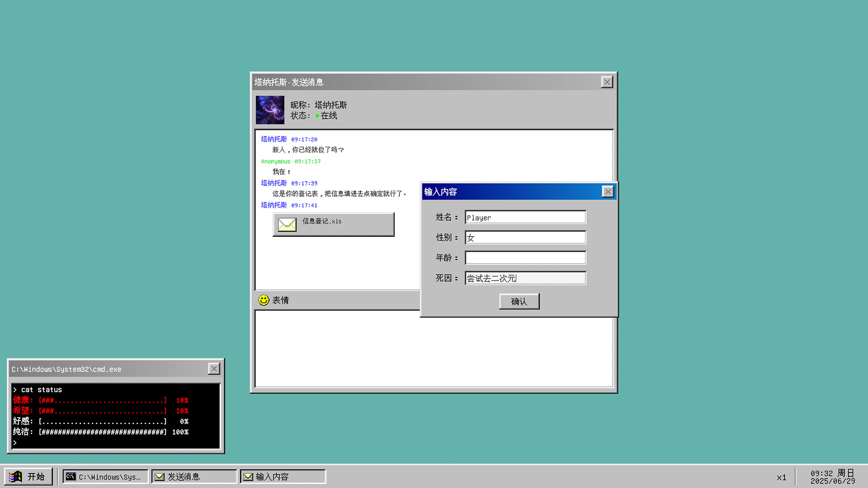Open the 信息登记.xls envelope attachment

[x=333, y=224]
